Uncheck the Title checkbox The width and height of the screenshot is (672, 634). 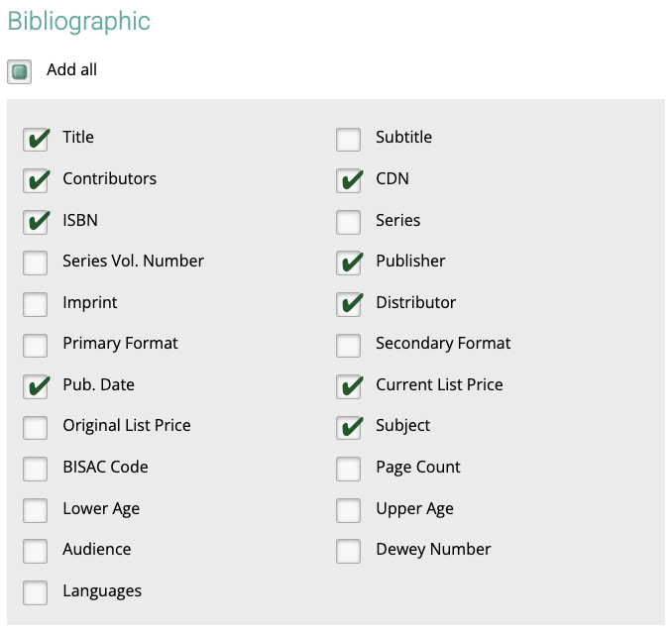[x=35, y=140]
